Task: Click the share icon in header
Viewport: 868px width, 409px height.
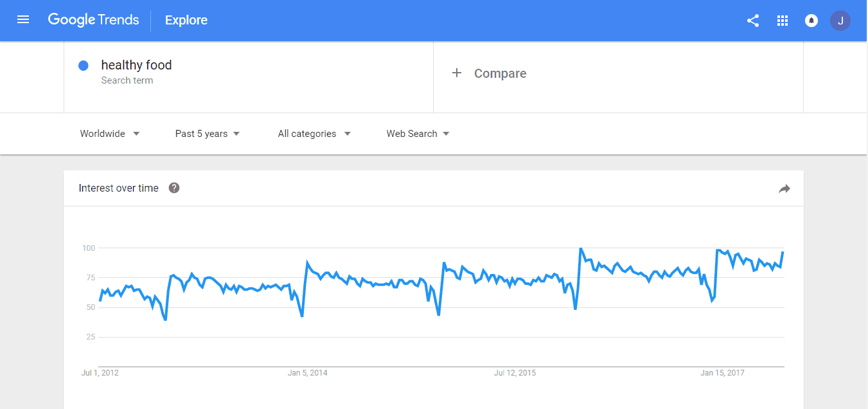Action: click(753, 21)
